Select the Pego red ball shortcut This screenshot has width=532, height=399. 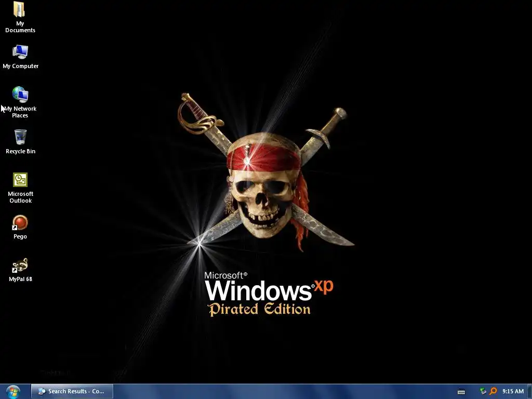(x=20, y=222)
